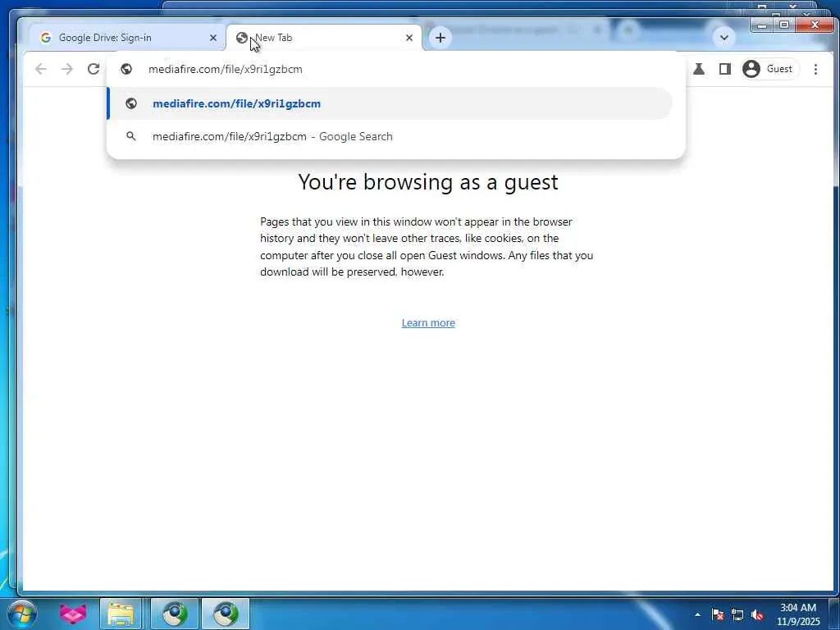Click the Learn more link
Viewport: 840px width, 630px height.
click(x=428, y=322)
